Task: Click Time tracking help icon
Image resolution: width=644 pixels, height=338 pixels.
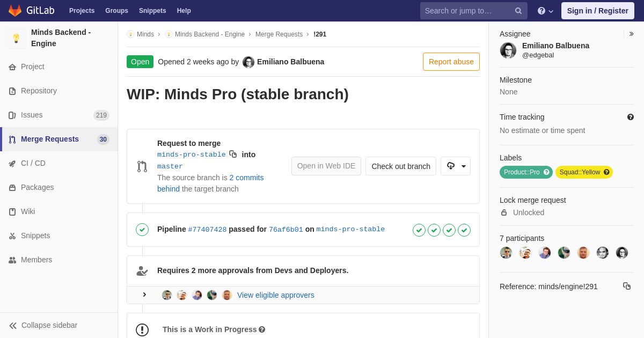Action: [631, 117]
